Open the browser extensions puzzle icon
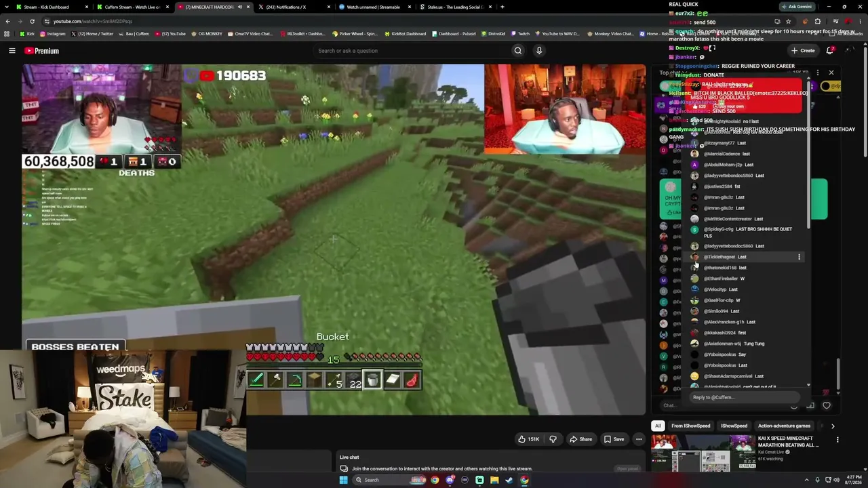The height and width of the screenshot is (488, 868). click(817, 21)
